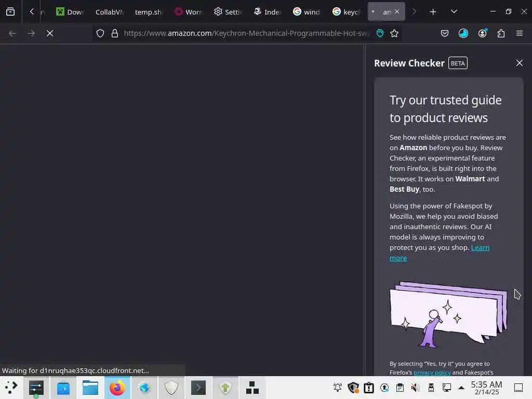Go forward to the next page
The height and width of the screenshot is (399, 532).
coord(31,33)
